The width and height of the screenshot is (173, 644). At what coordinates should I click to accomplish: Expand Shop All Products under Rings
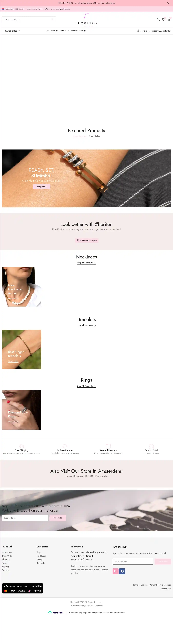(x=86, y=386)
